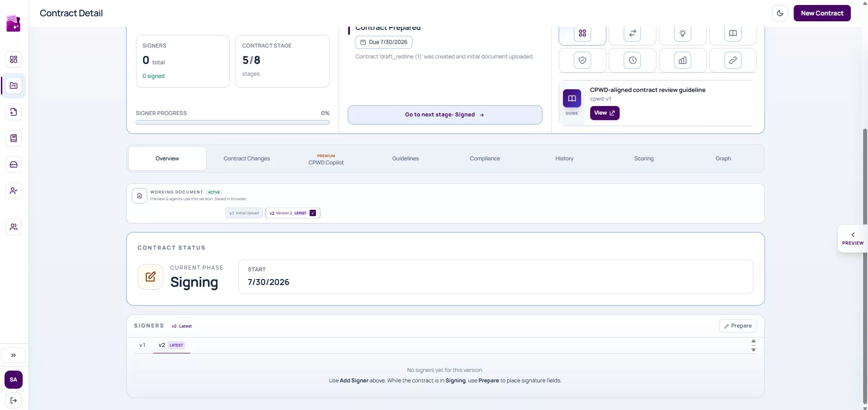Open the upload document icon in sidebar
This screenshot has width=868, height=410.
click(14, 112)
